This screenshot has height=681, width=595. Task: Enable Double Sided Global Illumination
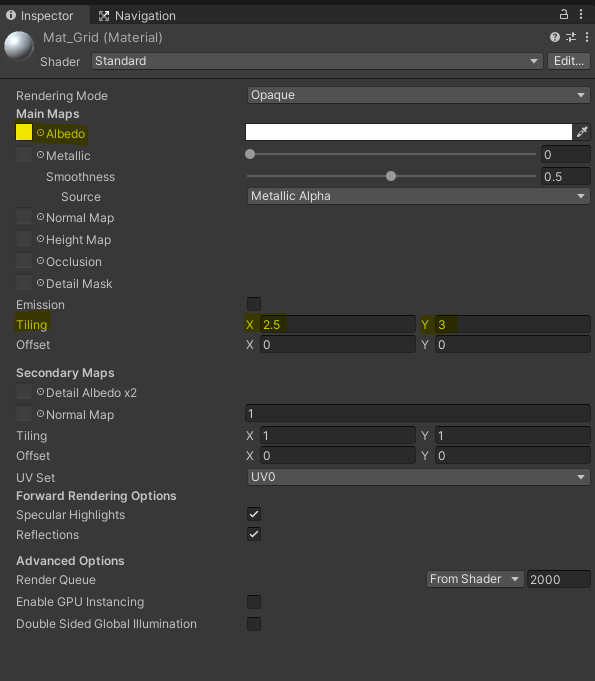coord(254,624)
